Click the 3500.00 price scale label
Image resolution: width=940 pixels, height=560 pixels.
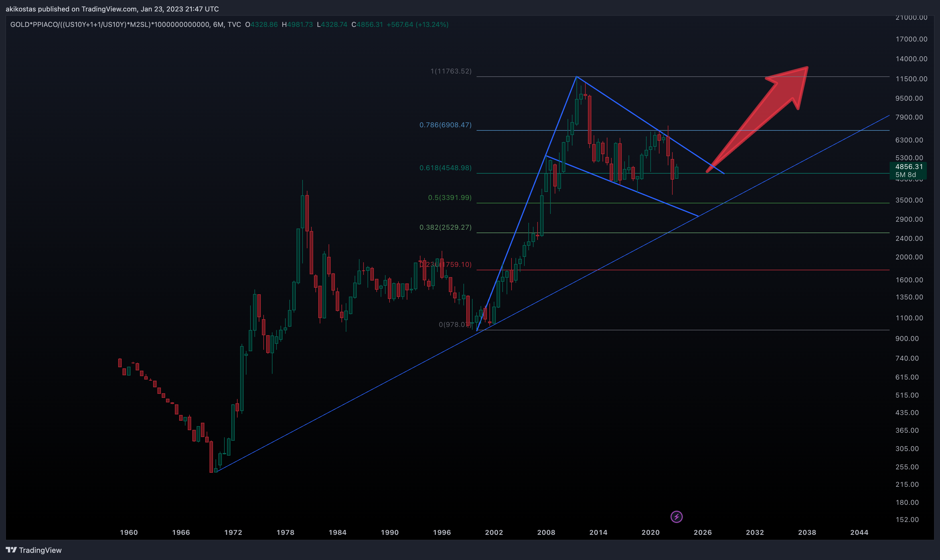pyautogui.click(x=909, y=200)
